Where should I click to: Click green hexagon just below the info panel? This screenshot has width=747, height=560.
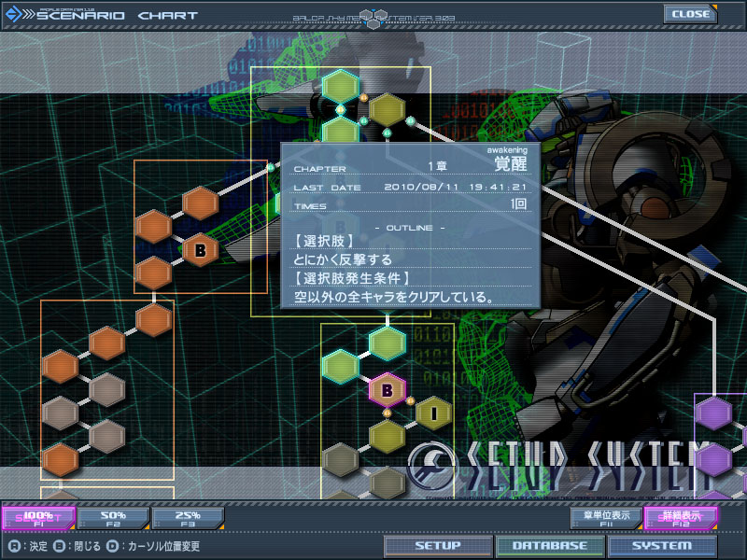(x=387, y=343)
